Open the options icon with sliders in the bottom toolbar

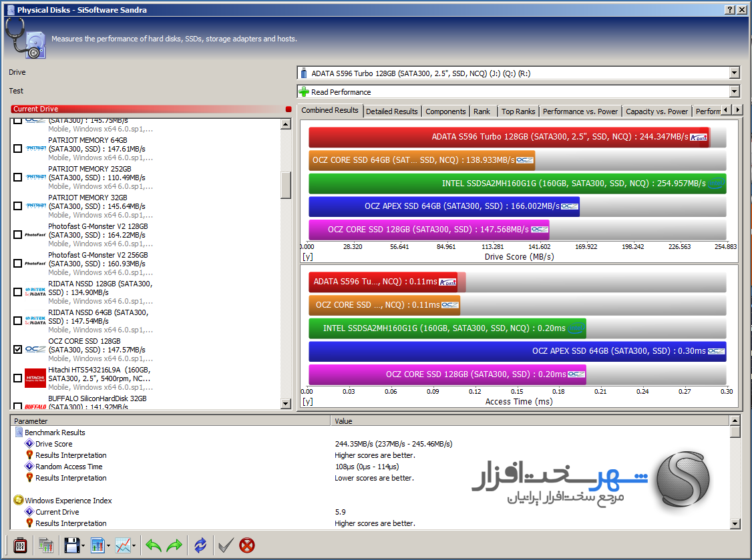[x=20, y=545]
